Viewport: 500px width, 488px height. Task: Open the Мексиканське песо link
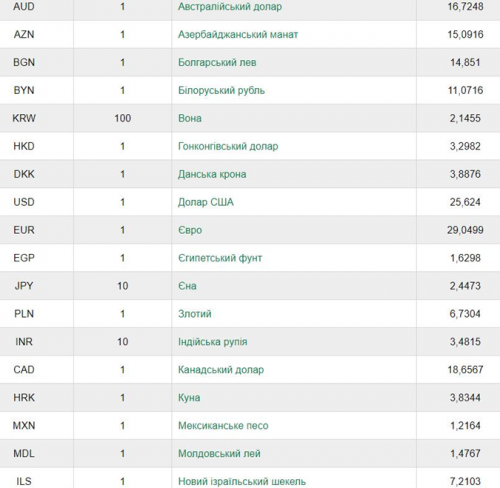(x=223, y=426)
